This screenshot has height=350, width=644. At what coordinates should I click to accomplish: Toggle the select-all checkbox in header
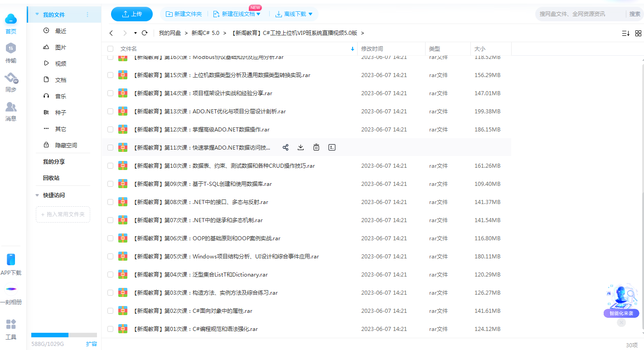[x=111, y=49]
